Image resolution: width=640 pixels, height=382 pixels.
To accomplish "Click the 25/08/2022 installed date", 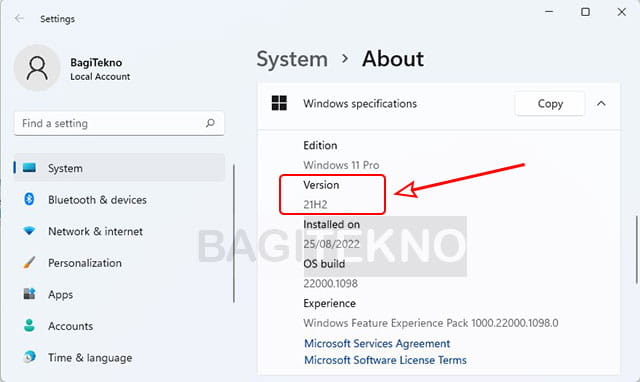I will pos(331,244).
